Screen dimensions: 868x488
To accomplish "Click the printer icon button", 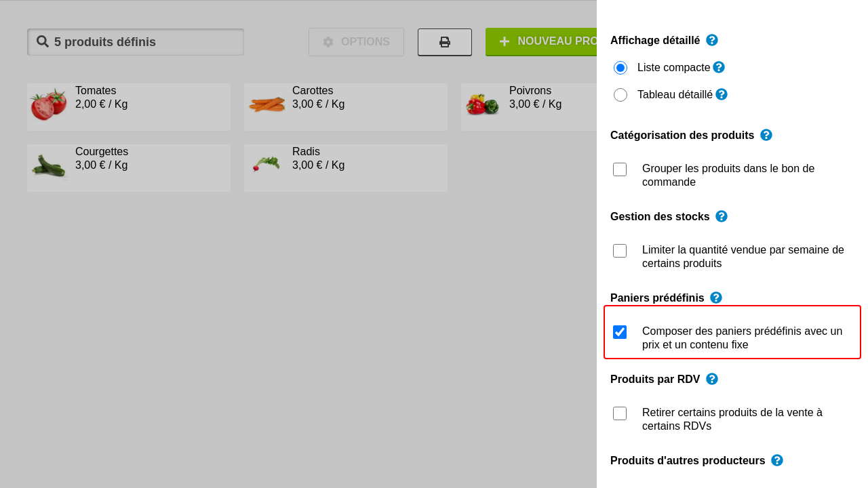I will pos(445,42).
